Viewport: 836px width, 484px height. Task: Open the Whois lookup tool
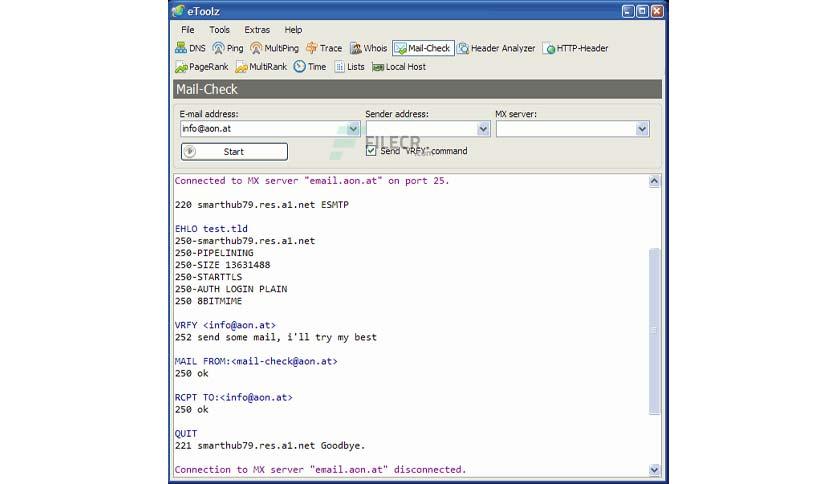(368, 48)
